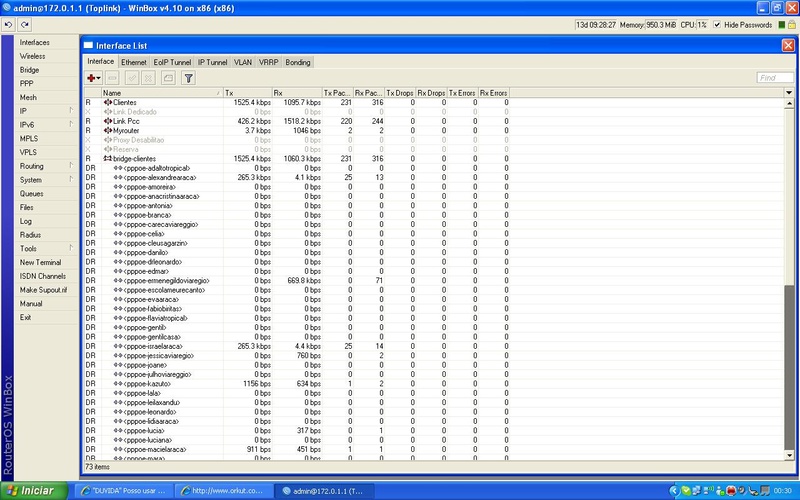Sort the list by Name column header
This screenshot has height=500, width=800.
(162, 93)
